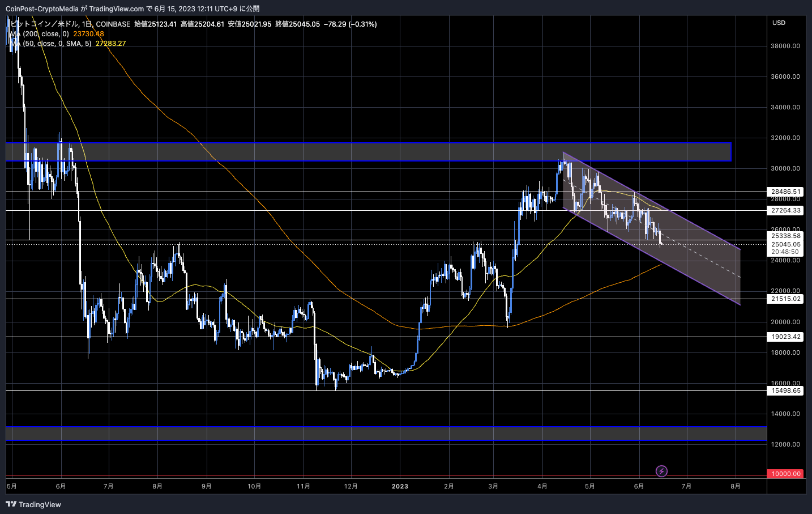This screenshot has height=514, width=812.
Task: Click the red 10000.00 price label
Action: pyautogui.click(x=786, y=474)
